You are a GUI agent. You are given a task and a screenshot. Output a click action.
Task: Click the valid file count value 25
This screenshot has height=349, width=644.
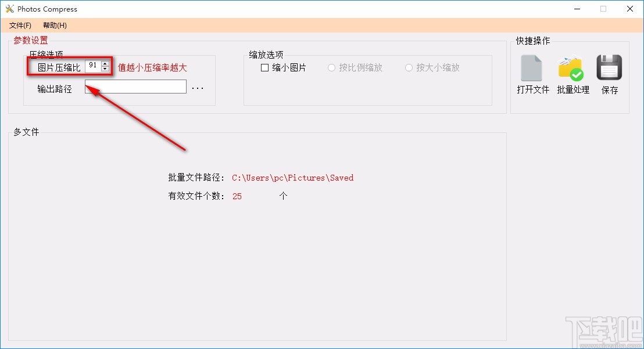[237, 196]
